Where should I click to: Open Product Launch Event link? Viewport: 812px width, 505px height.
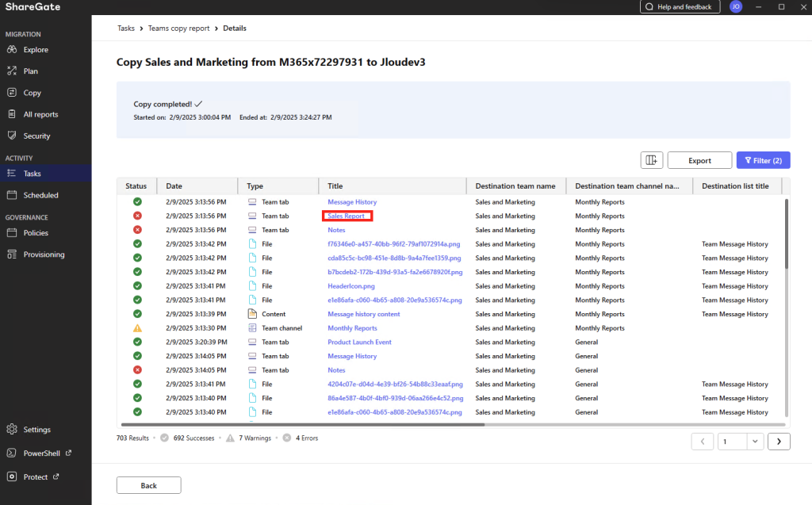point(359,342)
